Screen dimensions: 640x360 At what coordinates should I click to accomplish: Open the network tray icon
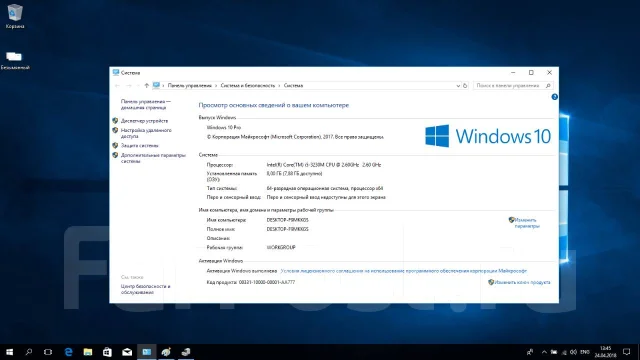click(x=564, y=352)
